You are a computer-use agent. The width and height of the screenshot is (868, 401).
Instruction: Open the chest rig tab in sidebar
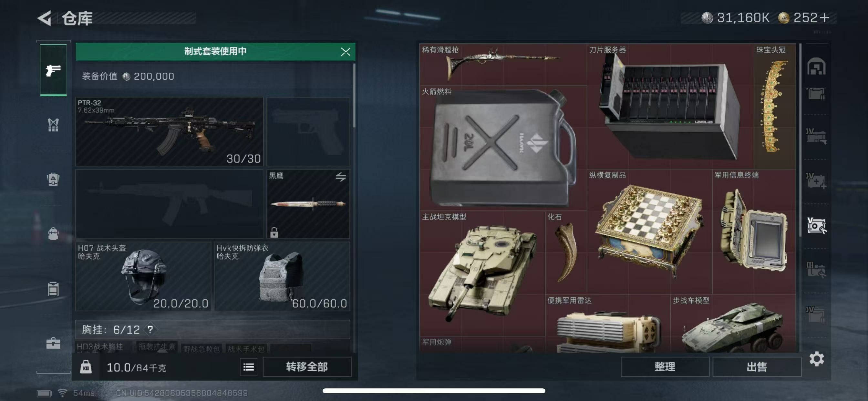pyautogui.click(x=53, y=125)
